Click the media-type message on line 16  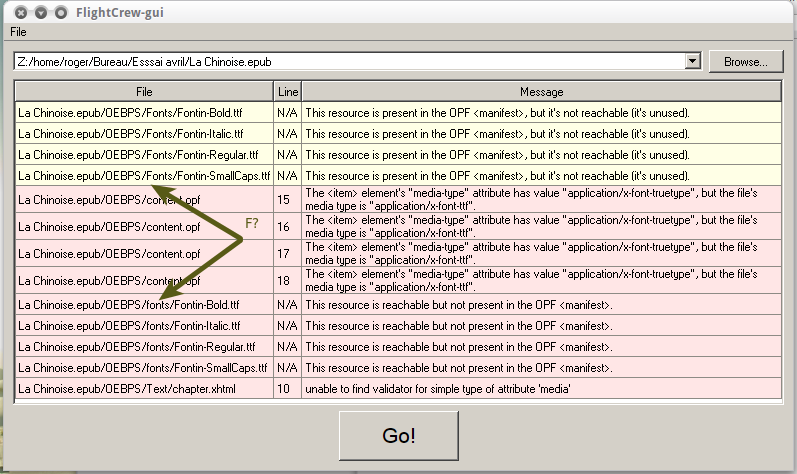pyautogui.click(x=542, y=227)
